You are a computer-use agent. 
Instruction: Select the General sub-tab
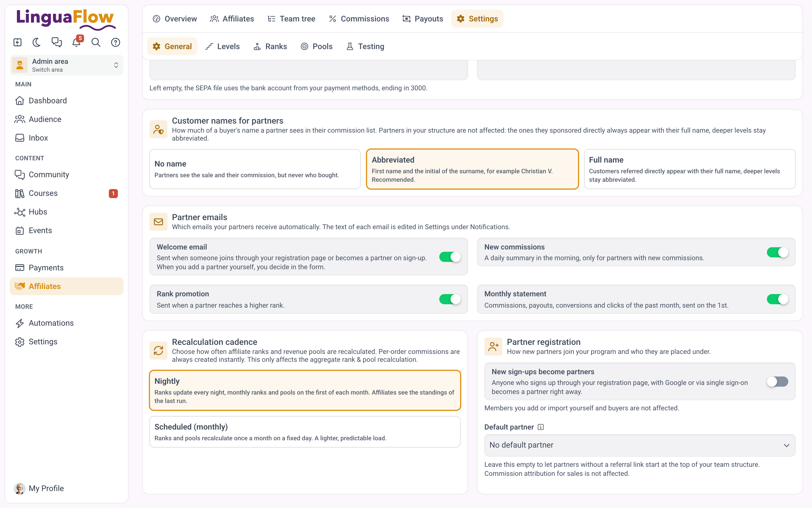click(172, 46)
